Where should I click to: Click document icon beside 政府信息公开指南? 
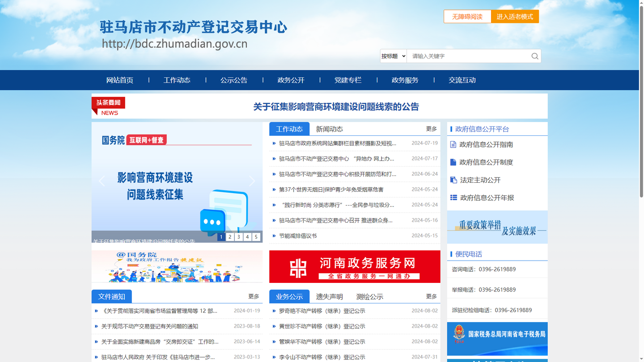point(453,144)
